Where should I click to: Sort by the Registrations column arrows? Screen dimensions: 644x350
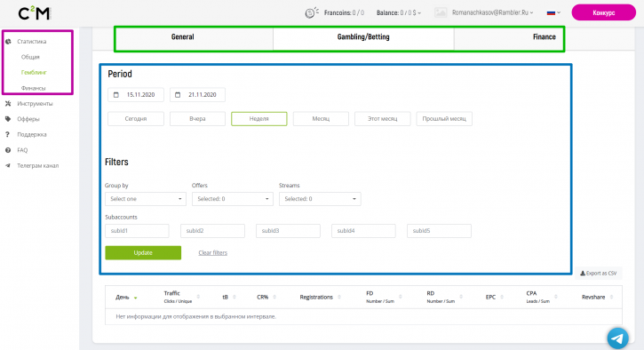[339, 297]
